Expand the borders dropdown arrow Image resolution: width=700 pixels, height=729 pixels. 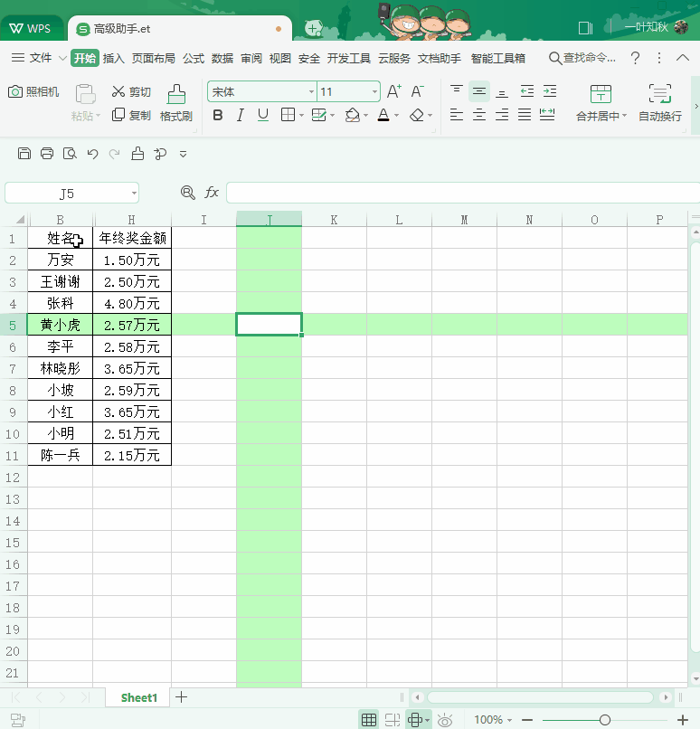(302, 115)
